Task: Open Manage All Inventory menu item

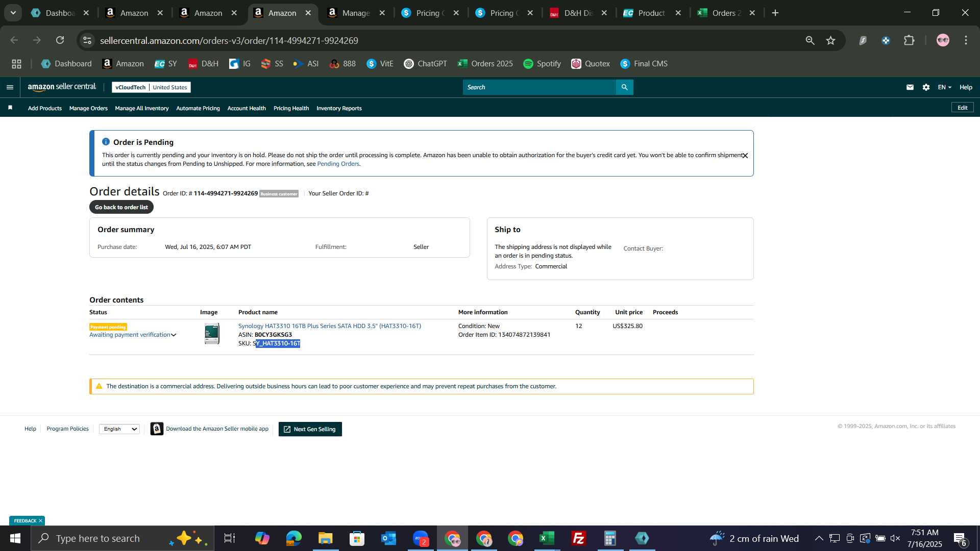Action: tap(142, 108)
